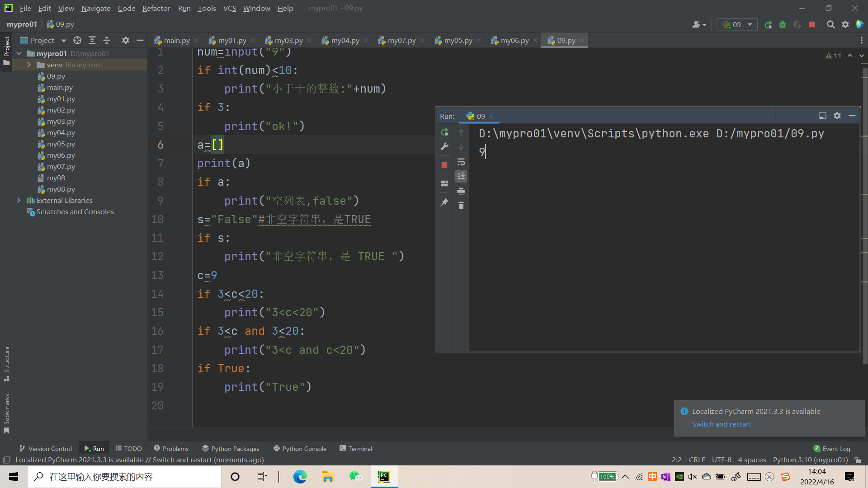Click the red Stop button in main toolbar
Viewport: 868px width, 488px height.
click(812, 24)
